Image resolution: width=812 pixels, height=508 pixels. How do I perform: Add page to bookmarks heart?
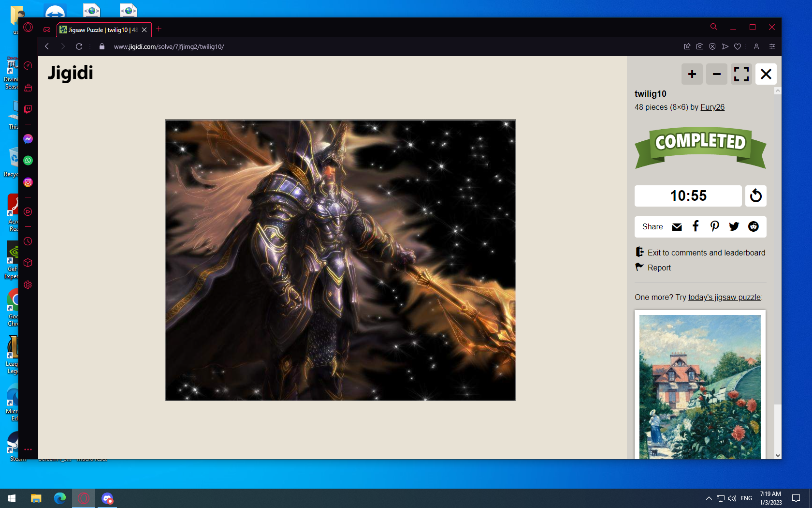[x=738, y=46]
